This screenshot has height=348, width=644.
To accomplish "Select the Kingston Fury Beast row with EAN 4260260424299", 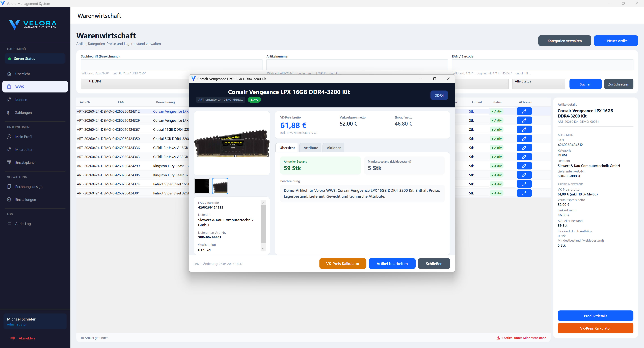I will pos(132,166).
